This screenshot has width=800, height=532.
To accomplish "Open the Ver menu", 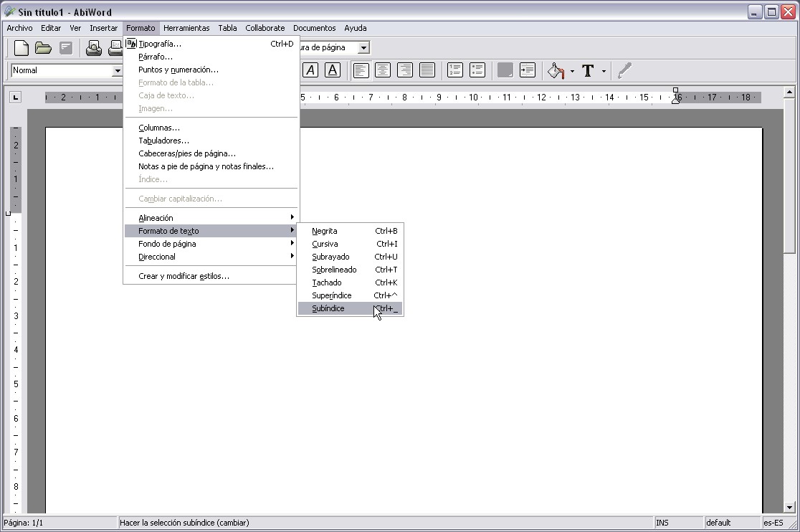I will (x=75, y=28).
